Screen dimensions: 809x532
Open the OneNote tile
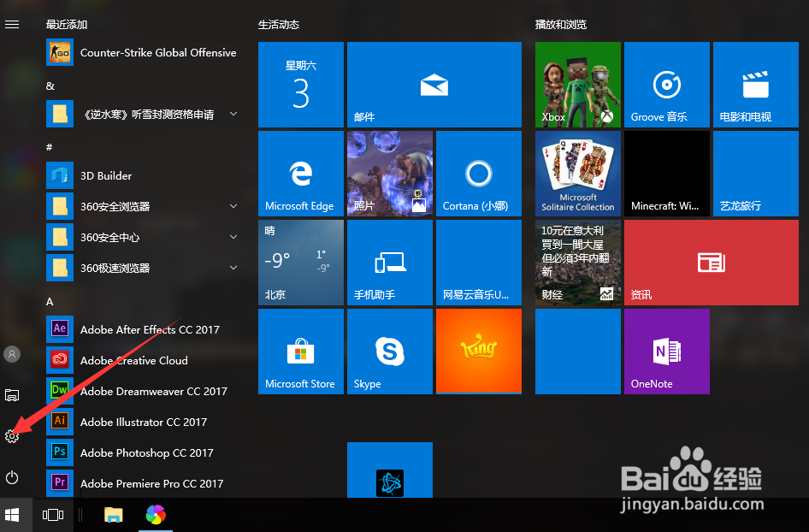click(666, 352)
